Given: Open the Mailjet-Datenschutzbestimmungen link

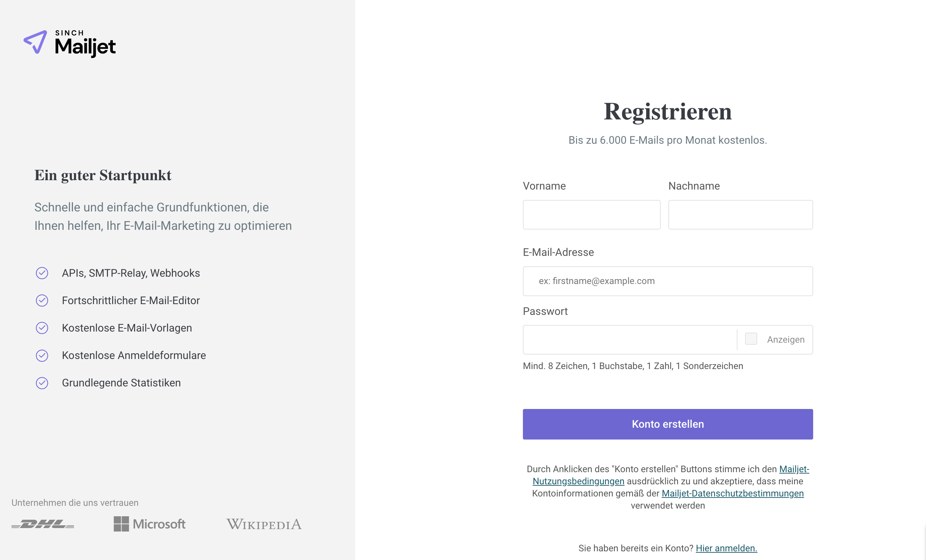Looking at the screenshot, I should (733, 493).
